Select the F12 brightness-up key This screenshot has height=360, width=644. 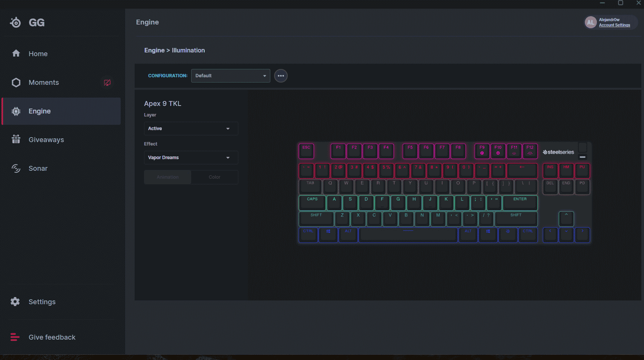pyautogui.click(x=530, y=151)
